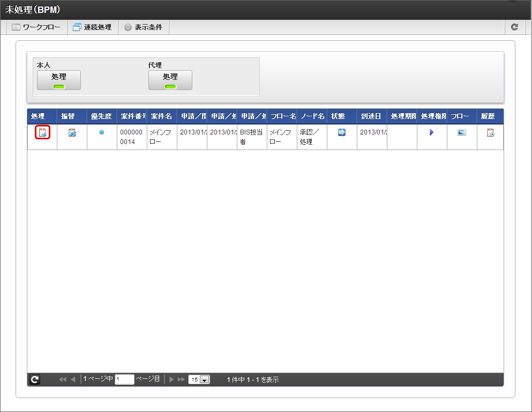This screenshot has width=532, height=412.
Task: Refresh the list using bottom-left reload icon
Action: pyautogui.click(x=34, y=379)
